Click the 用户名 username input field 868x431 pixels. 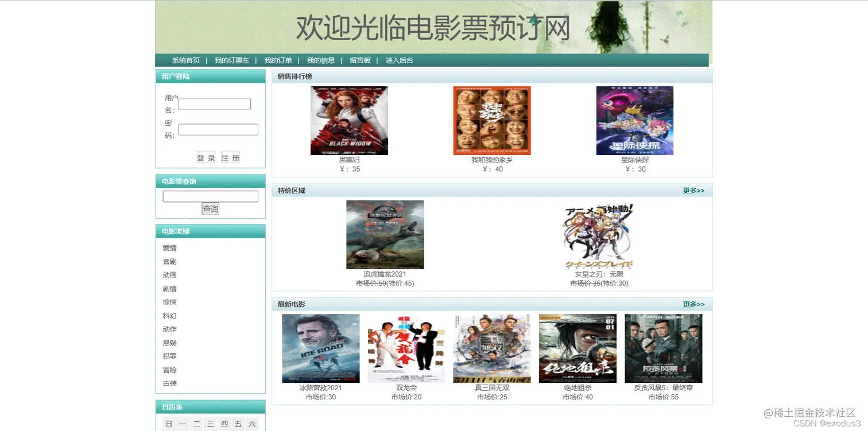(x=214, y=104)
